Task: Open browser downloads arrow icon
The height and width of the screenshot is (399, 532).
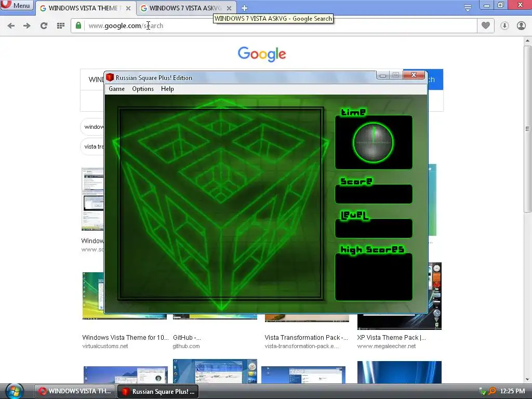Action: click(504, 26)
